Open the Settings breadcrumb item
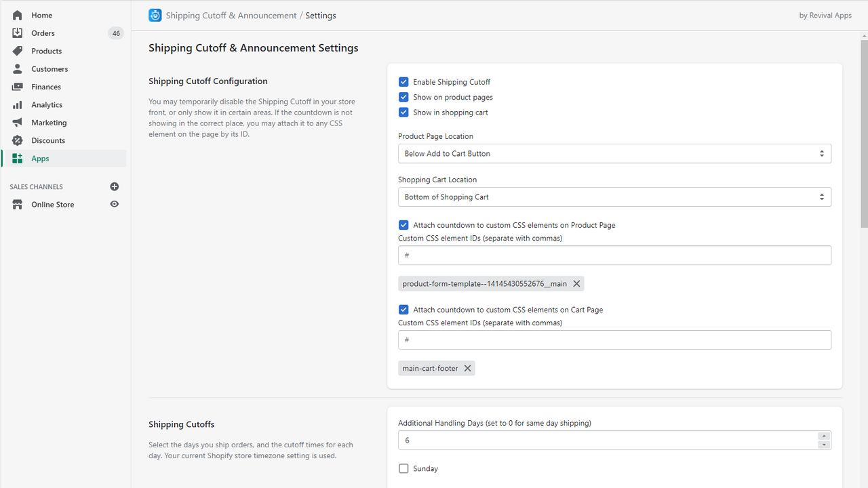 coord(320,15)
